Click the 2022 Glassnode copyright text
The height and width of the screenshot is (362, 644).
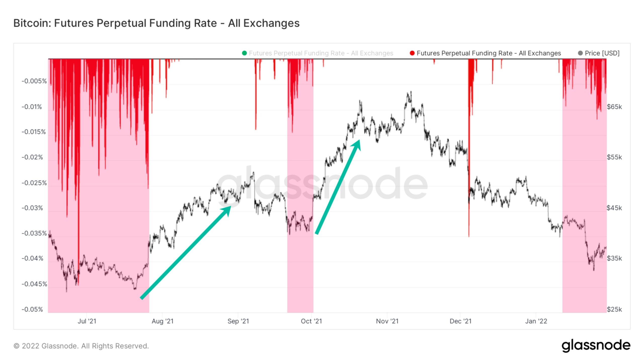pyautogui.click(x=81, y=346)
